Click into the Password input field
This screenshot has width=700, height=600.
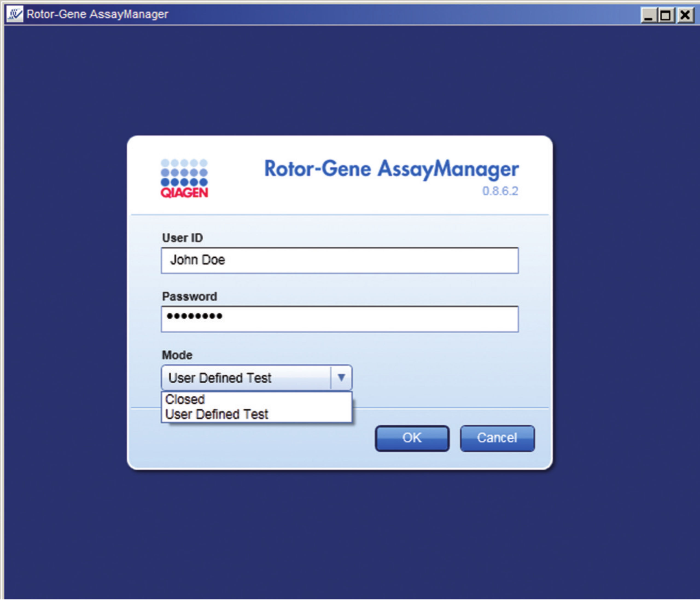(340, 319)
